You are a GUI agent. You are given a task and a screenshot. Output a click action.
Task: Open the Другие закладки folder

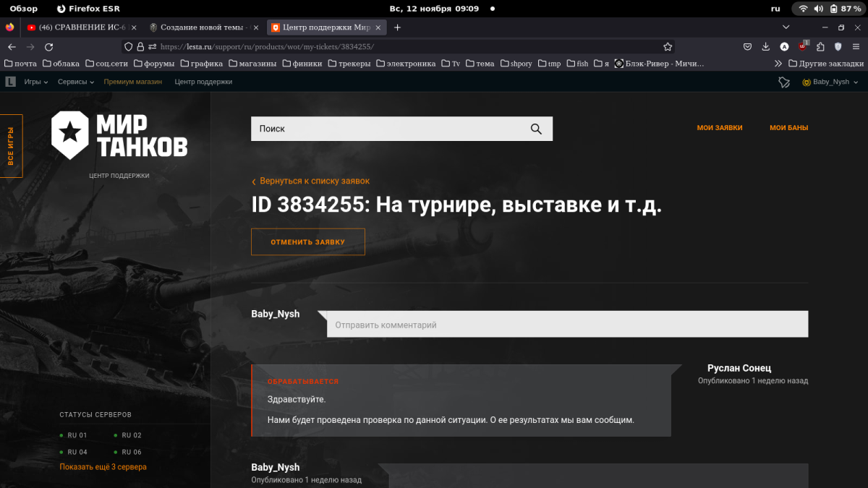(x=825, y=64)
